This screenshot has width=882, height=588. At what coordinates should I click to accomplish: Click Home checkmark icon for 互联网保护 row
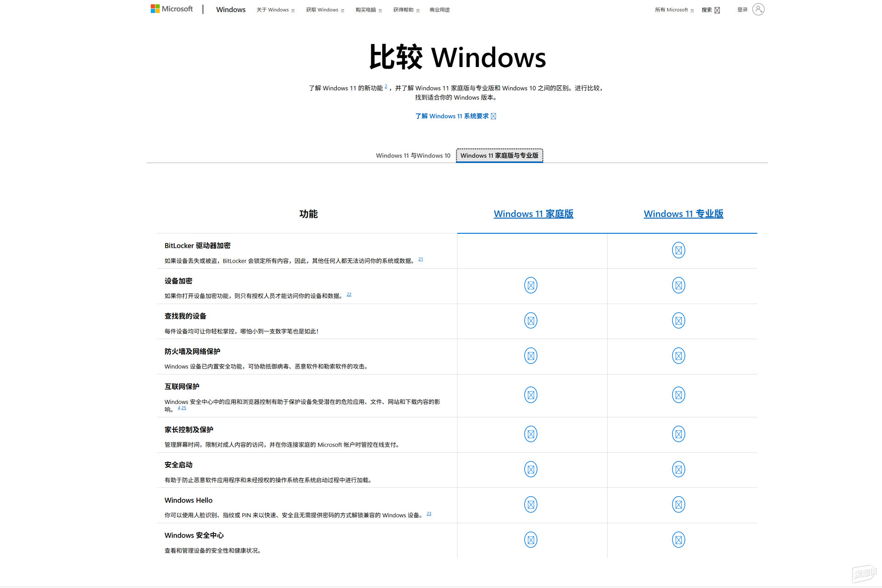coord(531,395)
